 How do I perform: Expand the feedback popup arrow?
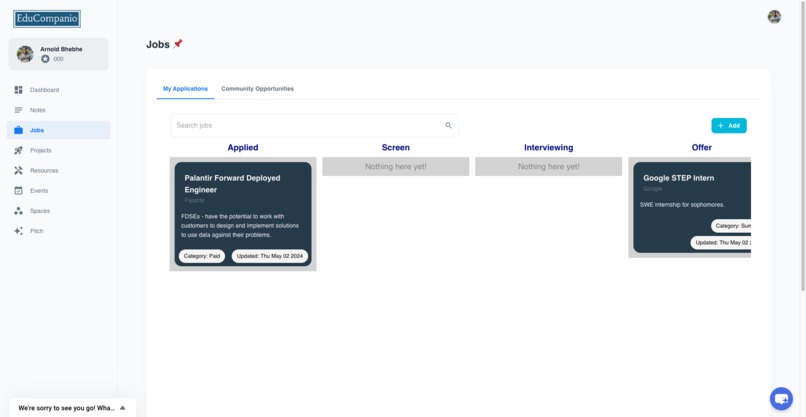(x=122, y=408)
